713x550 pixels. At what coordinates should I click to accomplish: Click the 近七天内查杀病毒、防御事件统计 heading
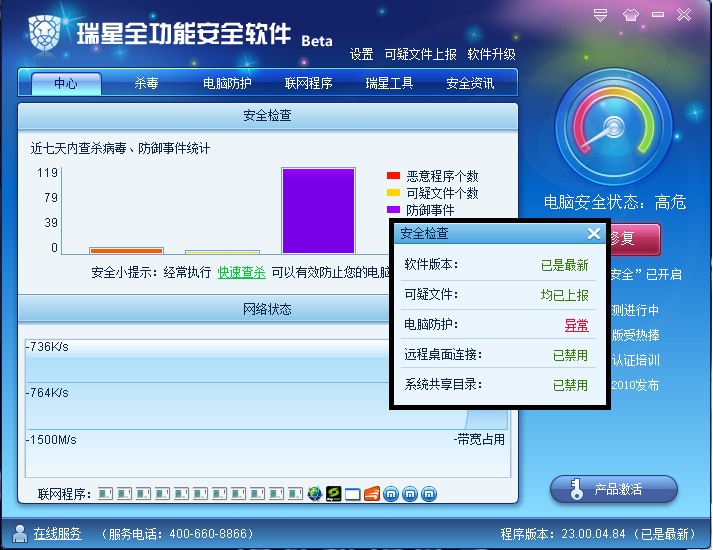coord(121,148)
